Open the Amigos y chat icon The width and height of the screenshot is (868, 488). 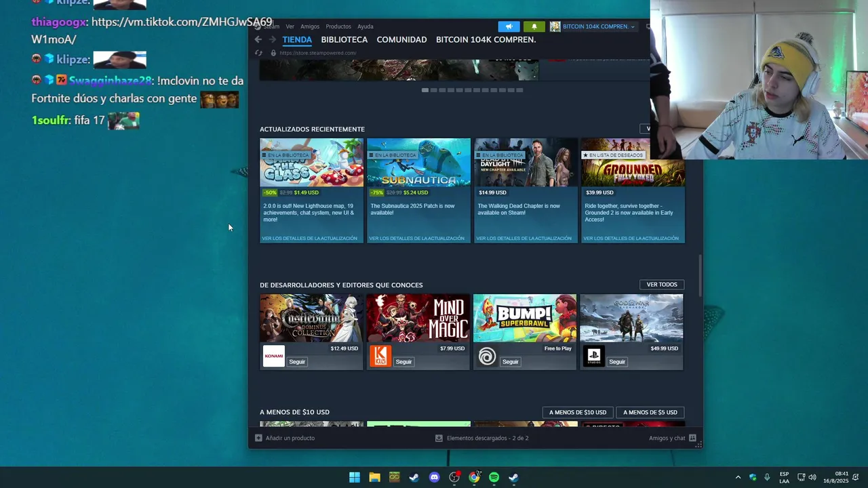point(692,438)
